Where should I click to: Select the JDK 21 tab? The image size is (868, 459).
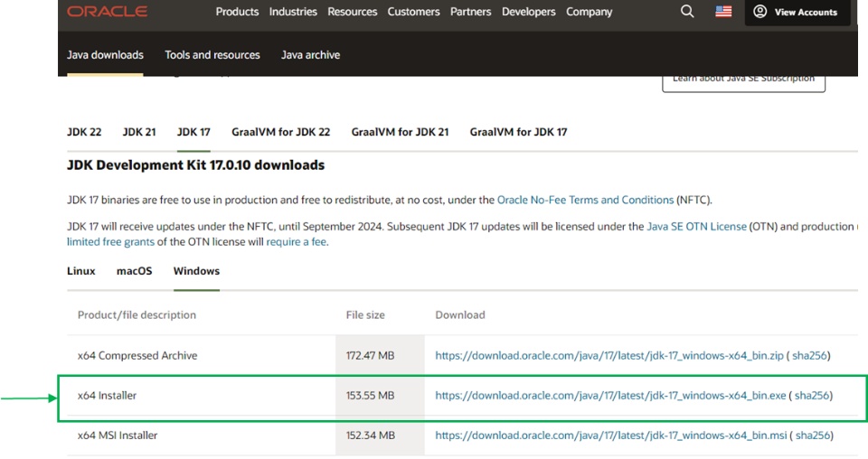click(x=139, y=132)
